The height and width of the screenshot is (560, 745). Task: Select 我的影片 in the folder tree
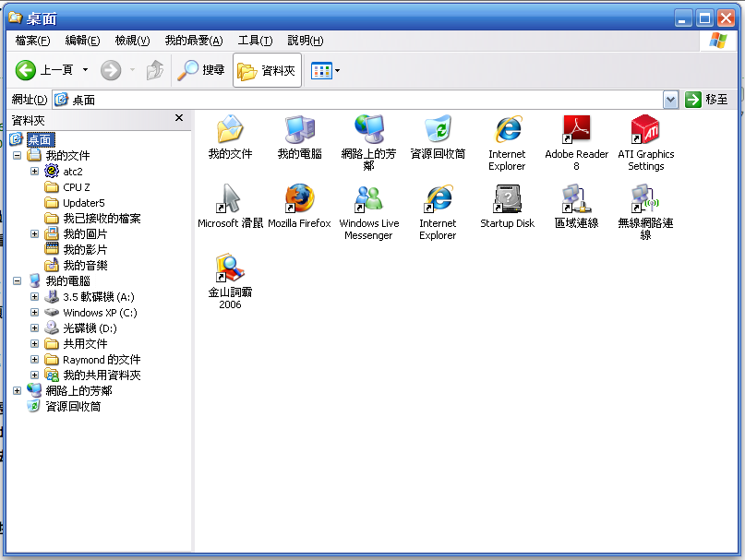coord(85,250)
